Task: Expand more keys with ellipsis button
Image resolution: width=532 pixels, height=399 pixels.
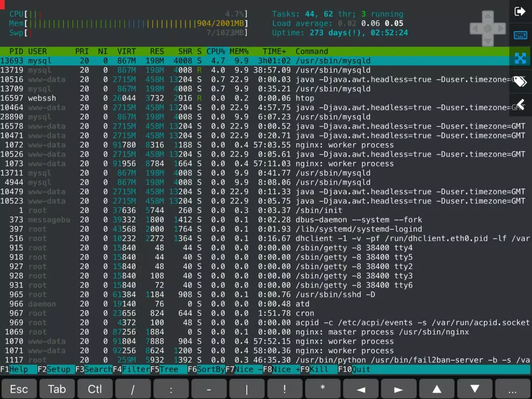Action: click(x=512, y=389)
